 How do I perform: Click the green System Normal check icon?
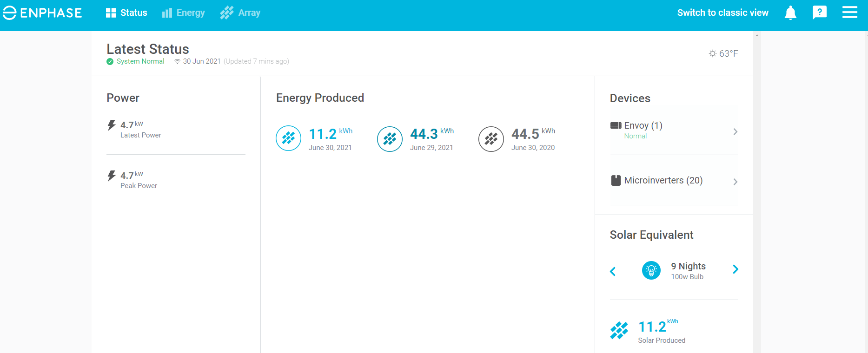tap(110, 62)
